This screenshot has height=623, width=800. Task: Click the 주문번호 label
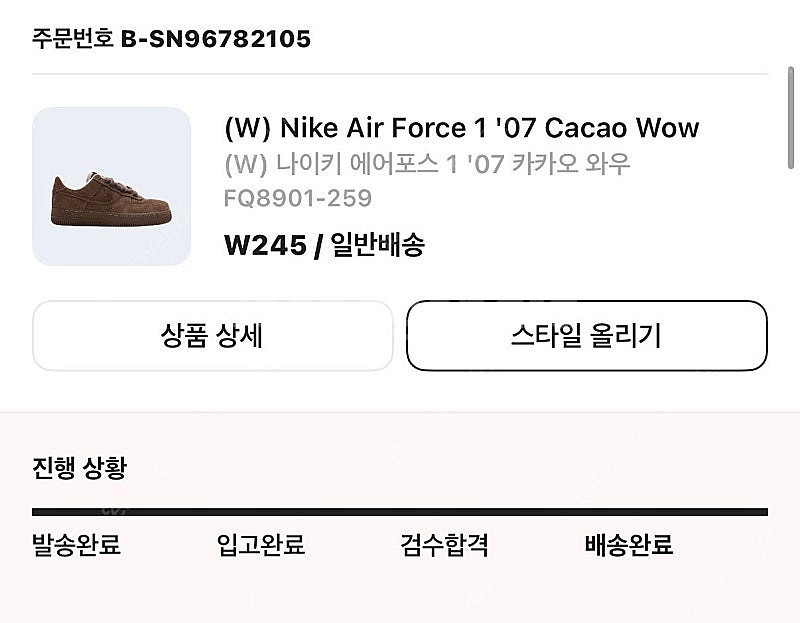tap(73, 39)
